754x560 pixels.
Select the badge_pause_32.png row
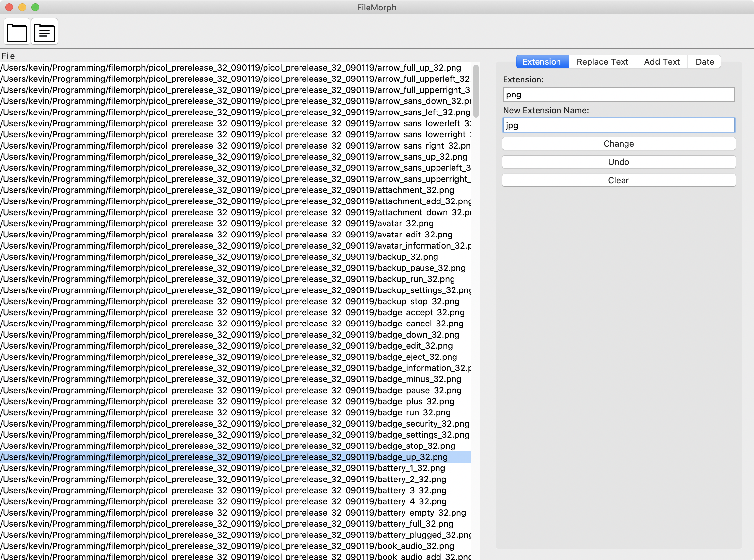(235, 390)
